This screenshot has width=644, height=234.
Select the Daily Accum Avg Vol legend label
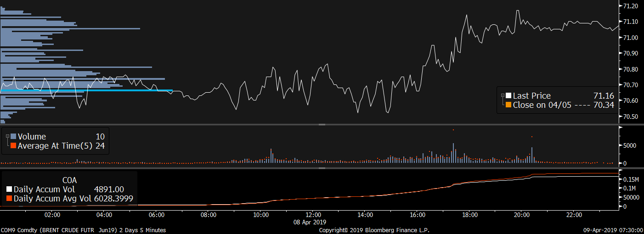52,199
